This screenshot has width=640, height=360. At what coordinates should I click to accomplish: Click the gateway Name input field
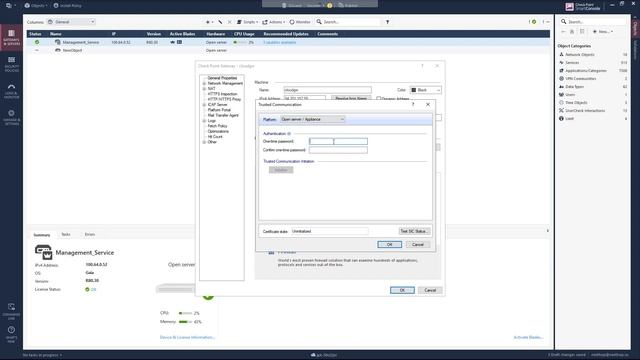327,90
